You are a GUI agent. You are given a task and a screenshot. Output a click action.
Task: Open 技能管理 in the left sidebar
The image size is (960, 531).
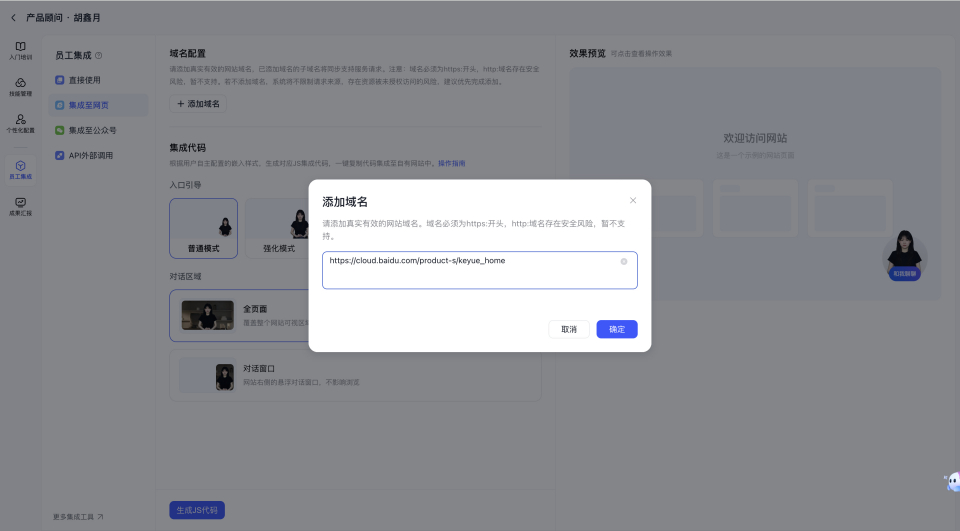point(21,88)
